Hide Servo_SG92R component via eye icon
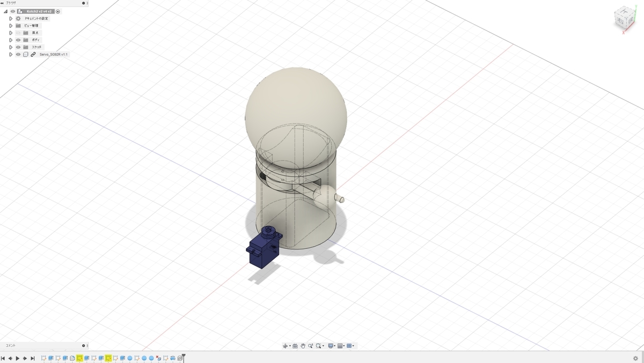The image size is (644, 363). tap(18, 54)
